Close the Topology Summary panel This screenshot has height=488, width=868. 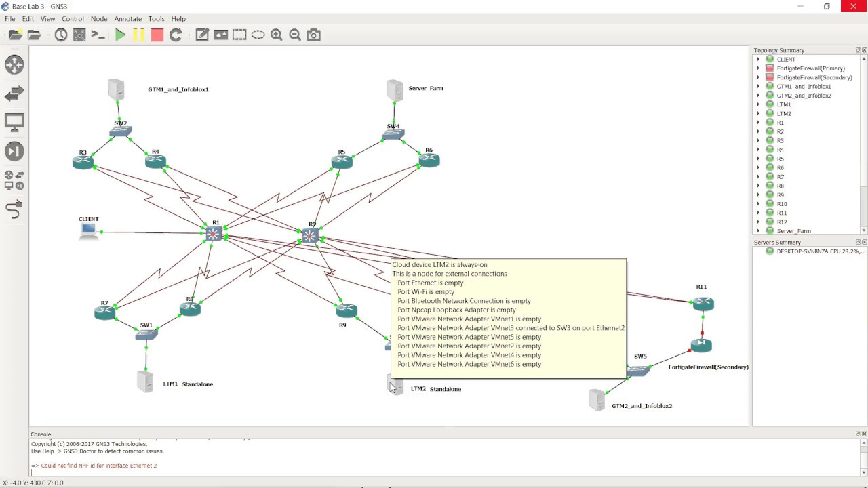(864, 50)
